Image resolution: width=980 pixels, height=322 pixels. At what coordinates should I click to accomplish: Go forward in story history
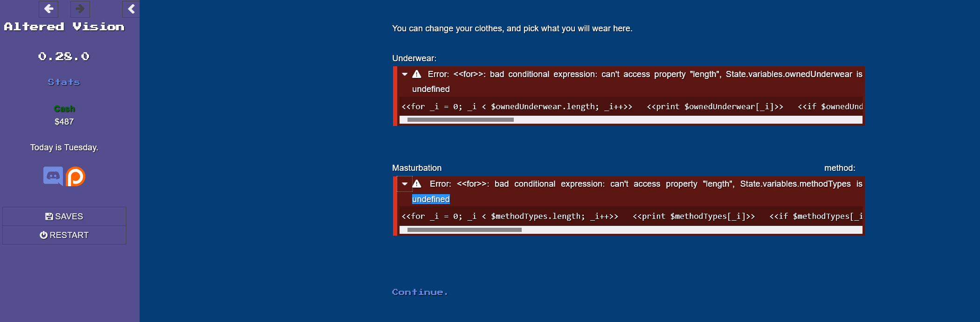pyautogui.click(x=80, y=9)
